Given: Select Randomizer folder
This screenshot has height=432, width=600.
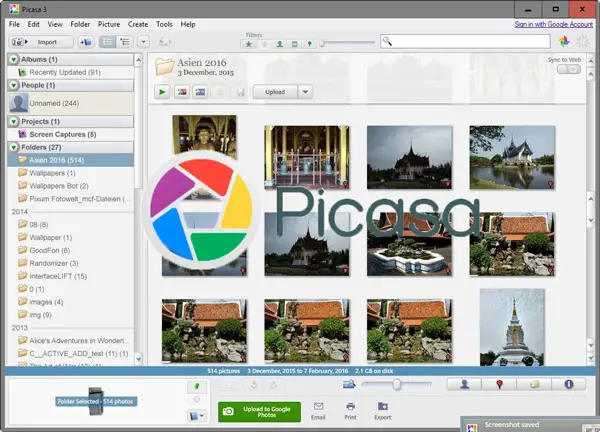Looking at the screenshot, I should pos(70,263).
